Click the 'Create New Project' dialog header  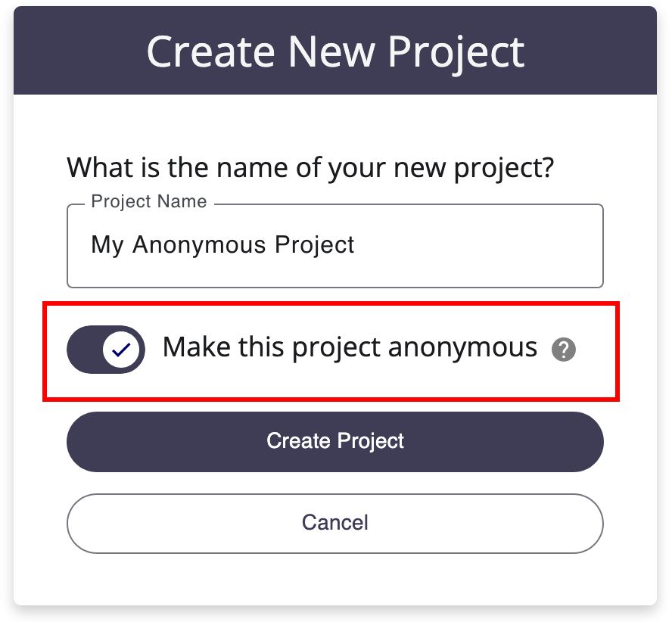pos(335,51)
